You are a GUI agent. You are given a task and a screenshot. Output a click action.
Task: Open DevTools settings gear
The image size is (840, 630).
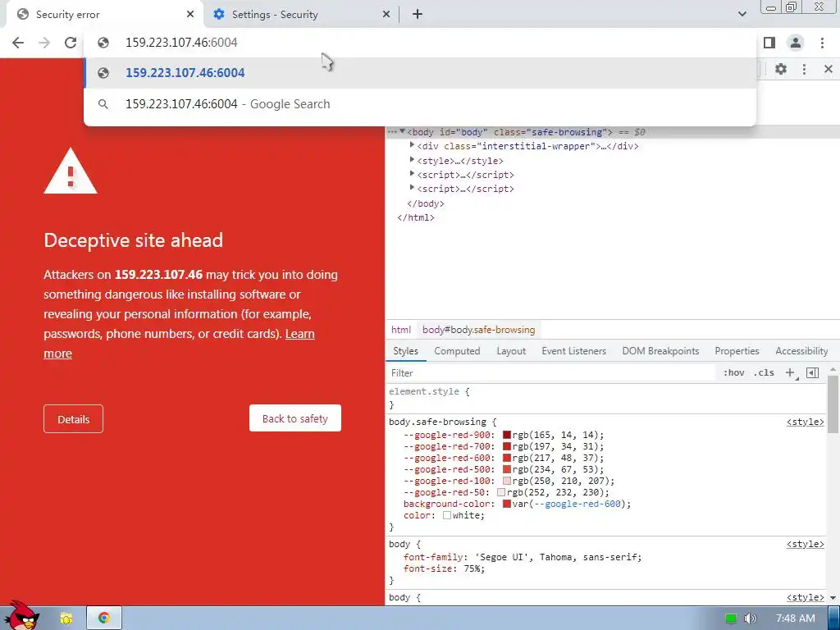coord(781,69)
